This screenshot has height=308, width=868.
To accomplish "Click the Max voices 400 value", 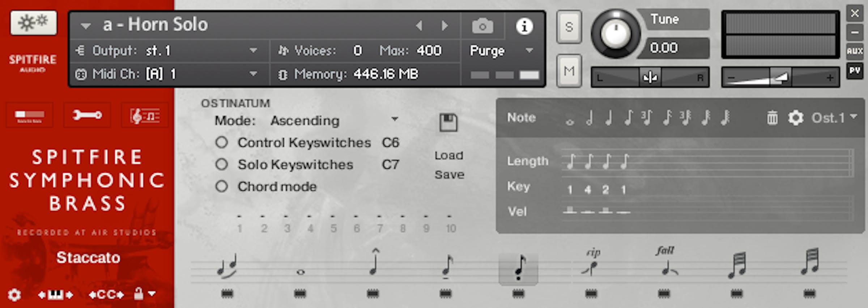I will [429, 51].
